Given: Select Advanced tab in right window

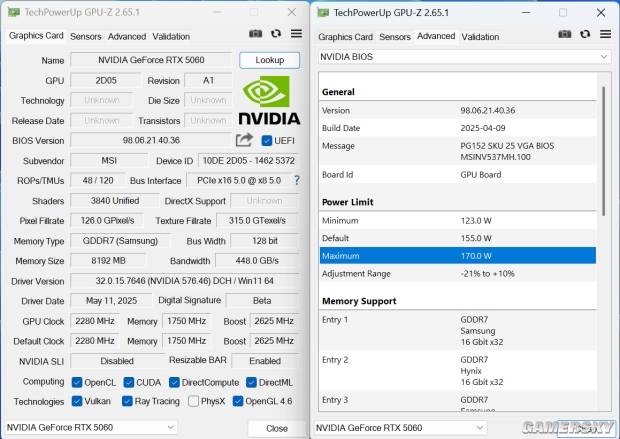Looking at the screenshot, I should pos(436,36).
